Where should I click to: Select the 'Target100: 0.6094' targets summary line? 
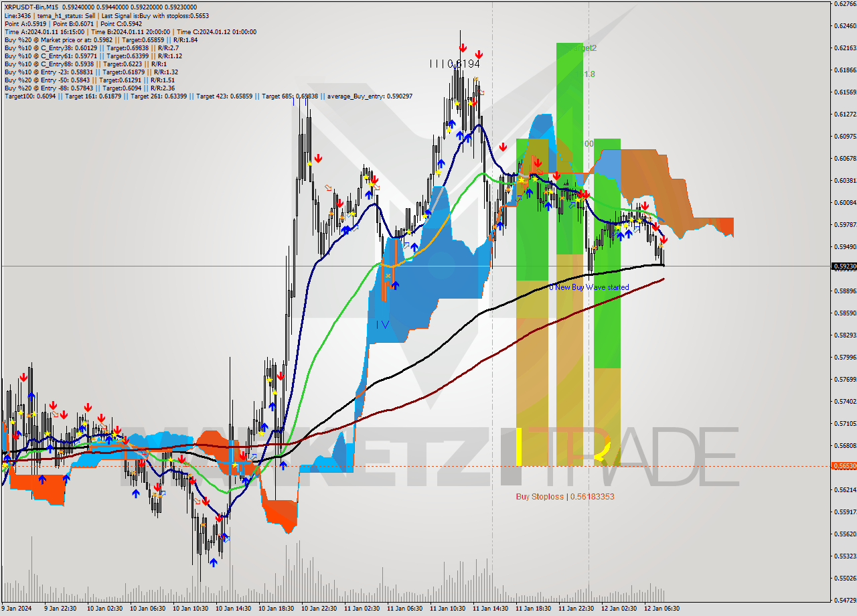click(208, 96)
